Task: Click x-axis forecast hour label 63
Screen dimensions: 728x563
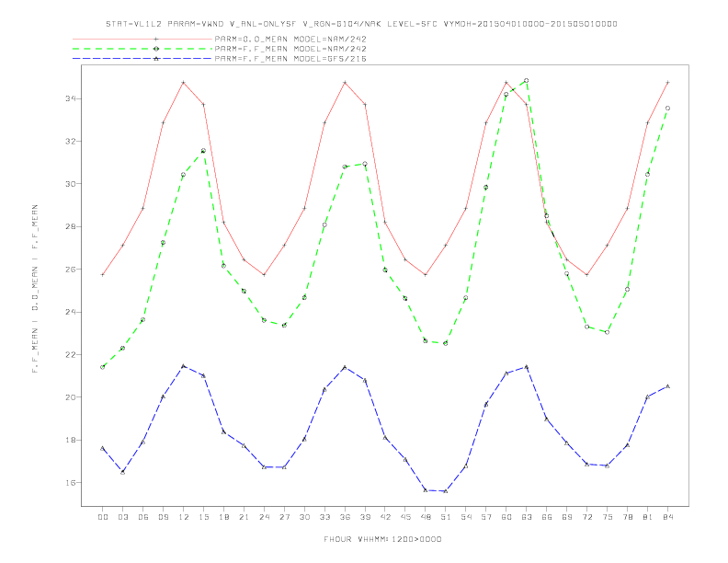Action: [x=527, y=517]
